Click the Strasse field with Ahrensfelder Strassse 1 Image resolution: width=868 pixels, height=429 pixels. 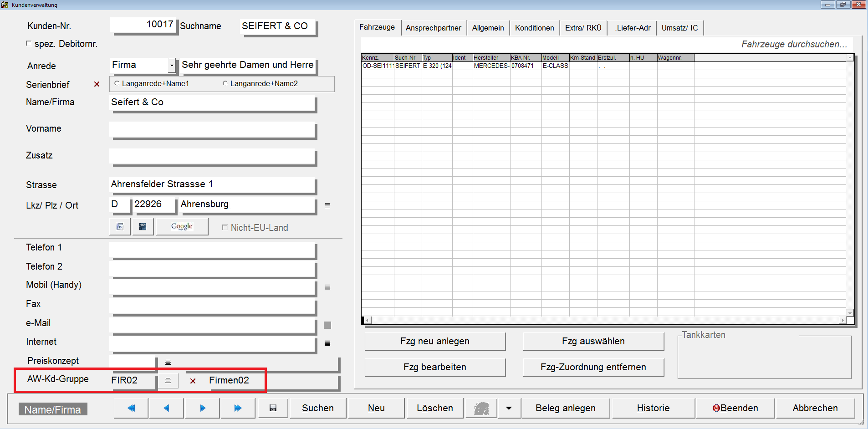point(213,185)
